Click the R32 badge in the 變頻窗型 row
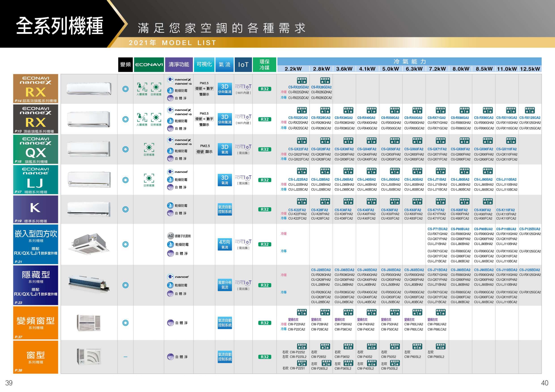Viewport: 555px width, 392px height. tap(265, 323)
